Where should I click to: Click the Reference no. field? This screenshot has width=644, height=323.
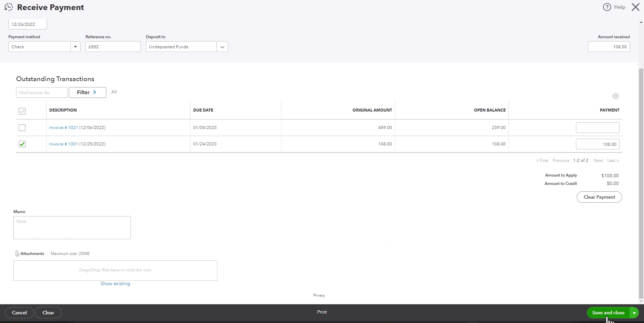click(113, 47)
